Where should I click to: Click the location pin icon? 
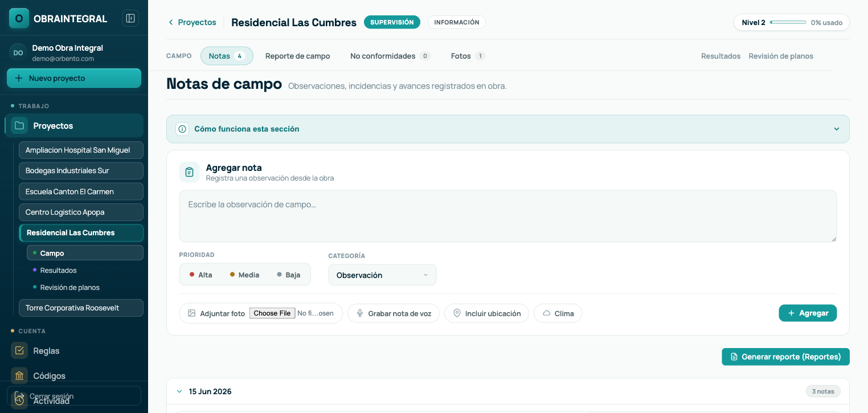(x=457, y=313)
